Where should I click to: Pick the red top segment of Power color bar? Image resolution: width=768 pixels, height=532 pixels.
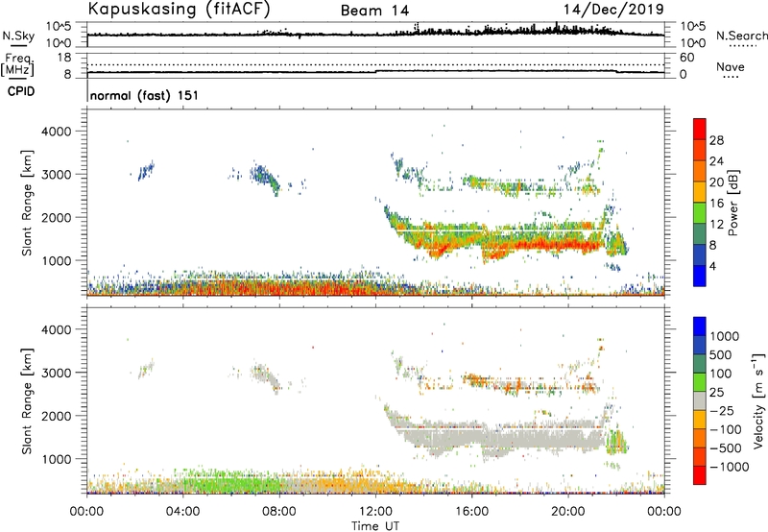[x=700, y=130]
